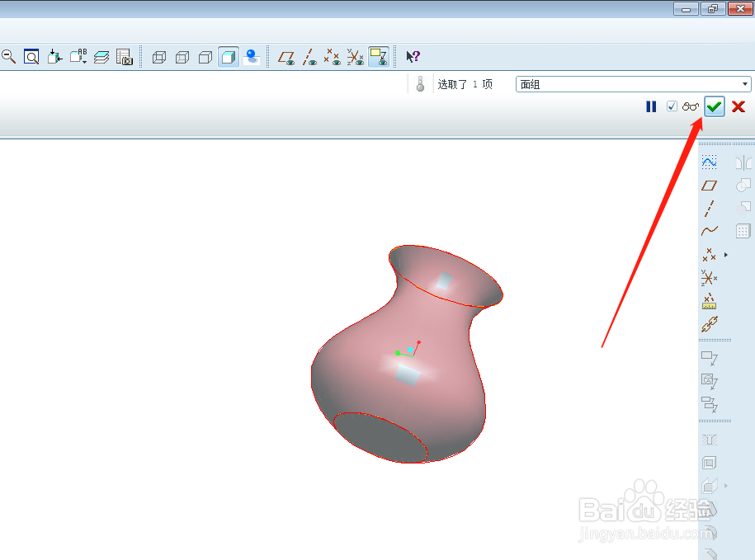Select the Reference chain-link tool

[710, 324]
